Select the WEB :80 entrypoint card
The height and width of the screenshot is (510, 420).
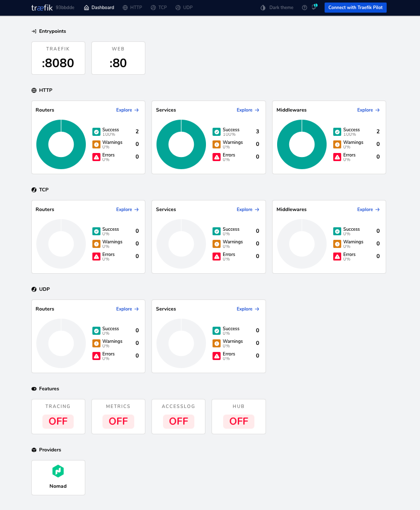(x=118, y=58)
